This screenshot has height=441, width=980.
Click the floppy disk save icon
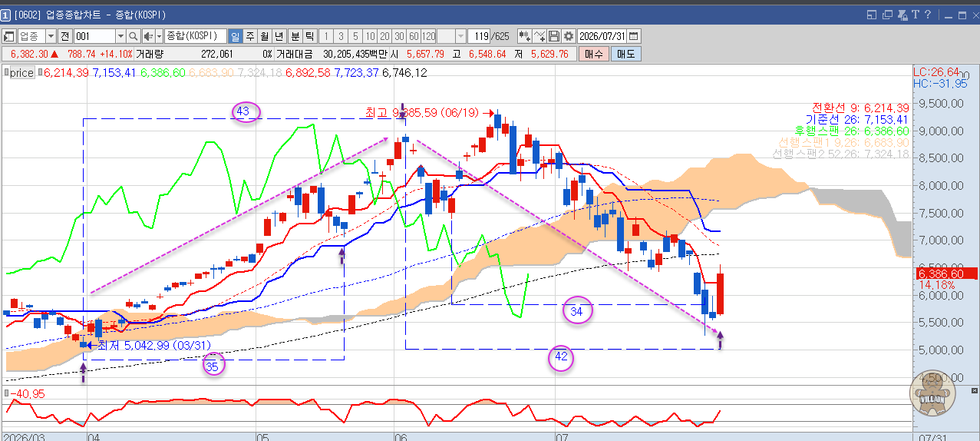click(554, 36)
